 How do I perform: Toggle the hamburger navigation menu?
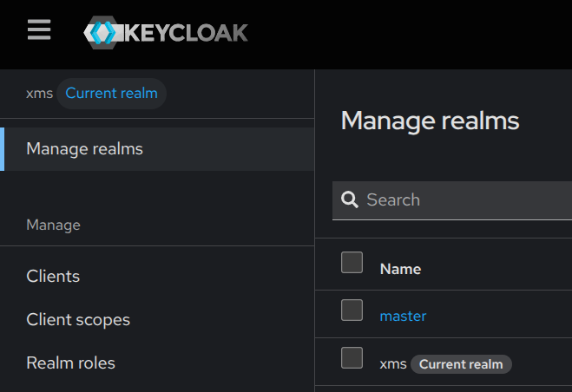39,29
